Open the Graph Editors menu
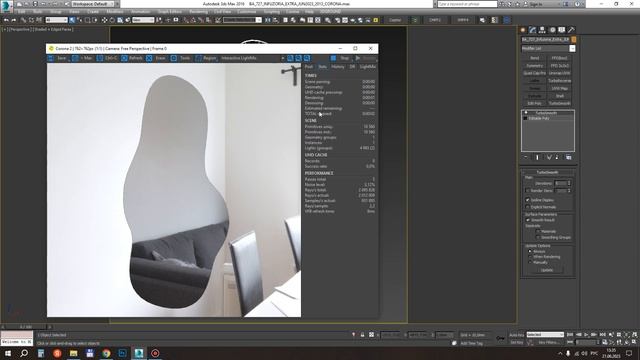640x360 pixels. coord(170,12)
